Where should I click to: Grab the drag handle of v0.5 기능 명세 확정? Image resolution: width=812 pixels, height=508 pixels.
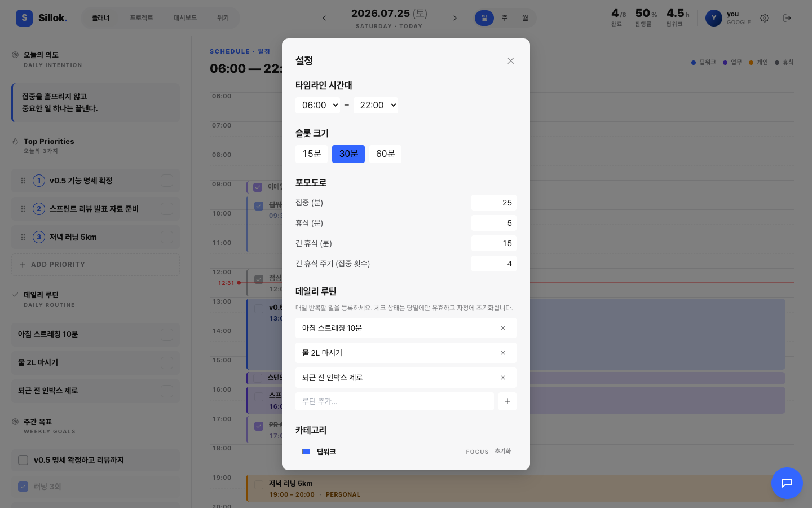coord(23,181)
